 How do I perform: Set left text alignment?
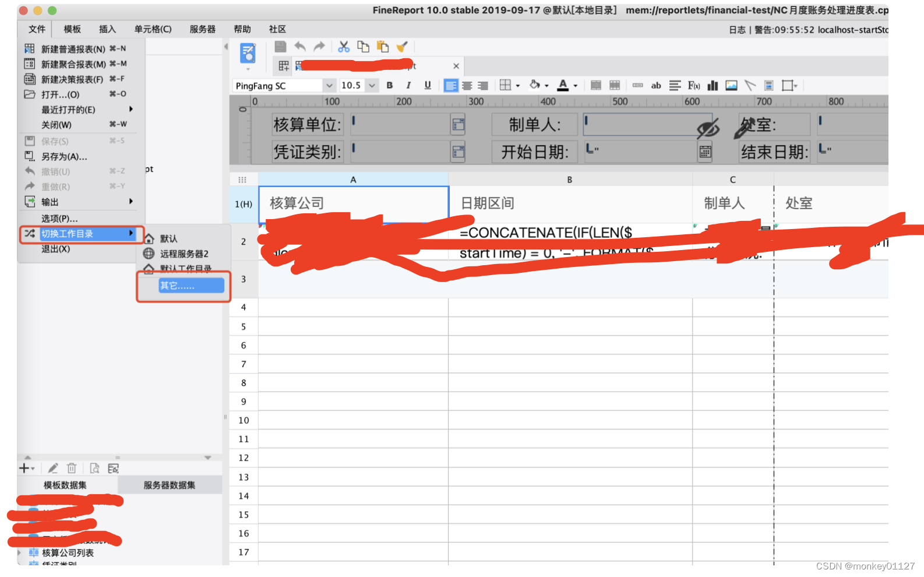[x=451, y=86]
